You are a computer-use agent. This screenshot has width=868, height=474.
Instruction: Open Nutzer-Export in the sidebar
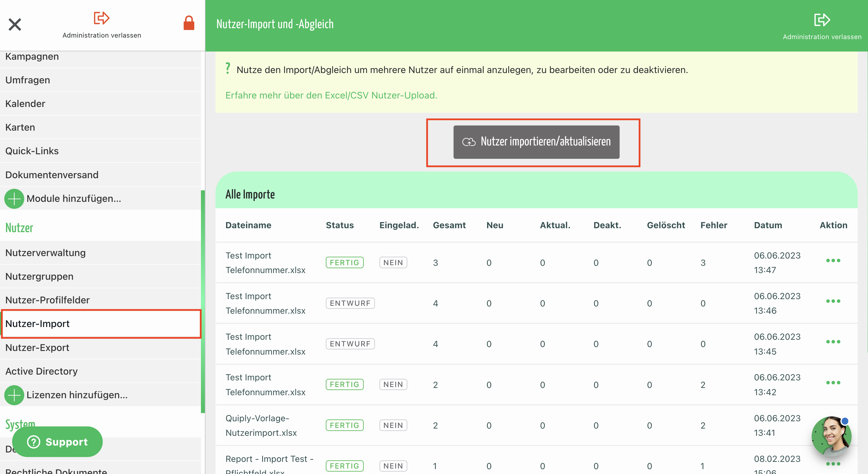pyautogui.click(x=100, y=348)
